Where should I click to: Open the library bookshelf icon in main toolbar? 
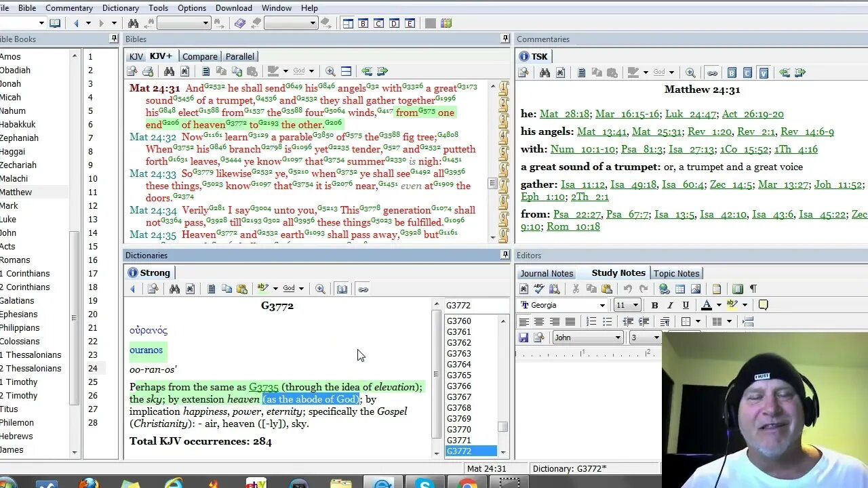tap(446, 23)
